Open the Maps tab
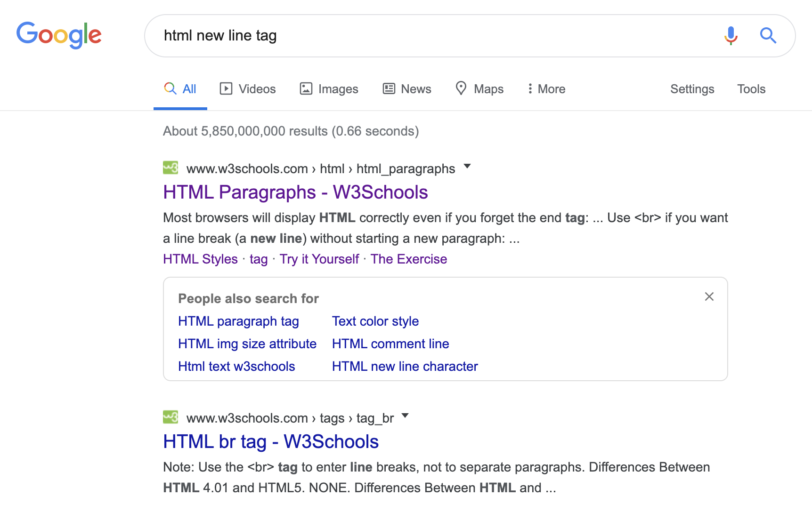 tap(479, 89)
